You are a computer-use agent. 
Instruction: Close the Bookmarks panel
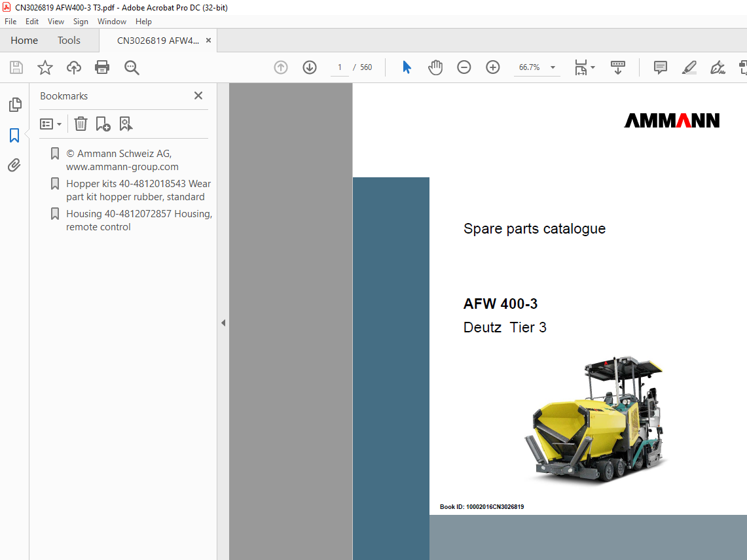click(198, 96)
